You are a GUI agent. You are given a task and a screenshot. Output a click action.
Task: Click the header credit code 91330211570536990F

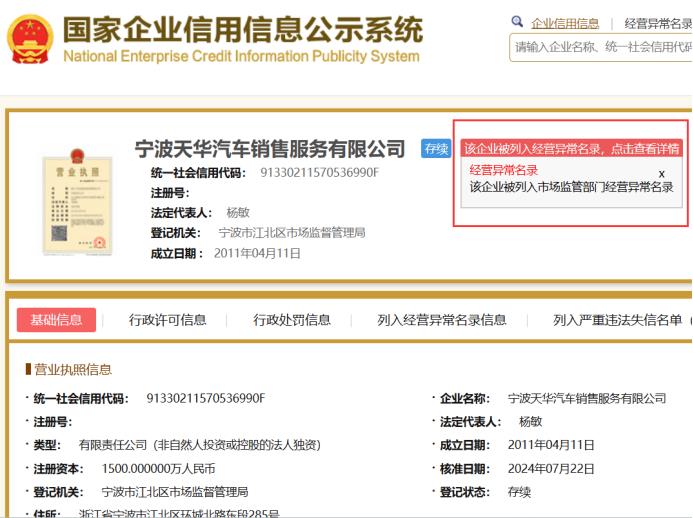[x=320, y=172]
